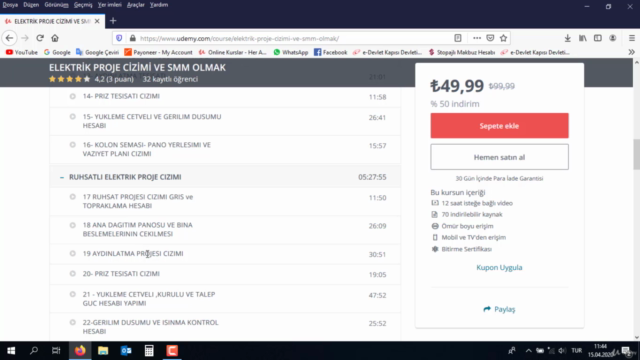Click lesson duration 47:52
This screenshot has height=360, width=640.
[377, 295]
